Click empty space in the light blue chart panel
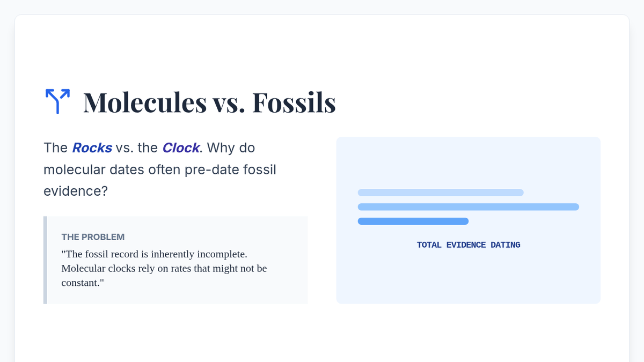The image size is (644, 362). click(x=468, y=279)
